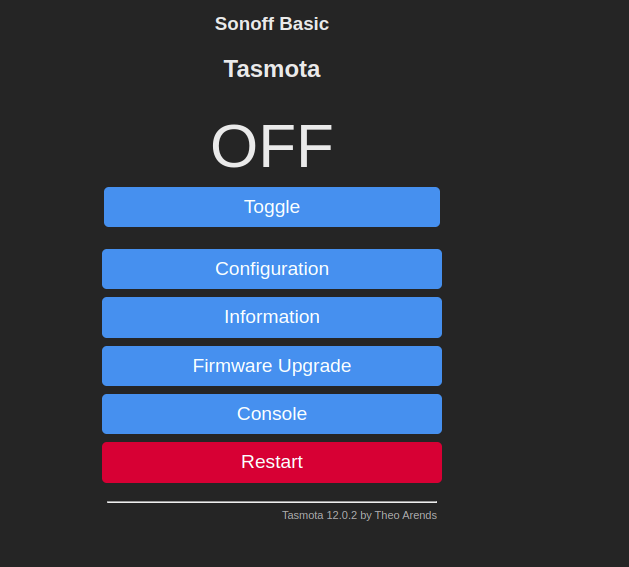Choose Configuration from the main menu
The width and height of the screenshot is (629, 567).
pos(272,269)
